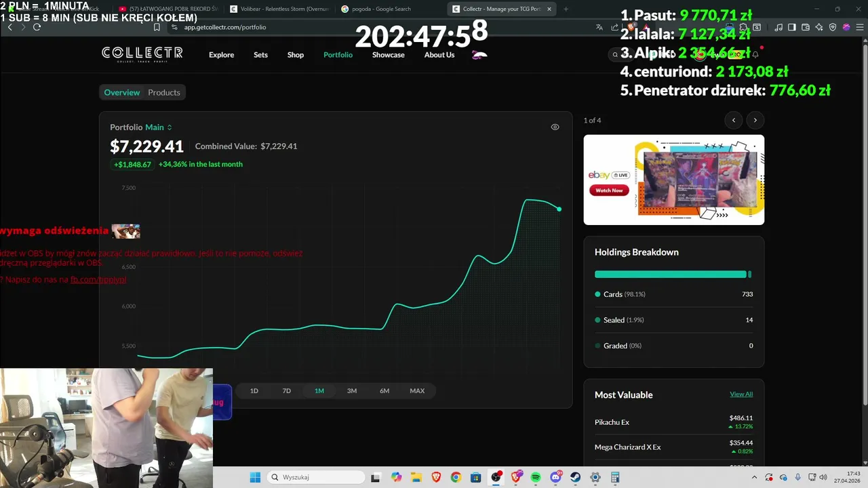Click the pink dolphin icon in navbar
Image resolution: width=868 pixels, height=488 pixels.
tap(479, 55)
